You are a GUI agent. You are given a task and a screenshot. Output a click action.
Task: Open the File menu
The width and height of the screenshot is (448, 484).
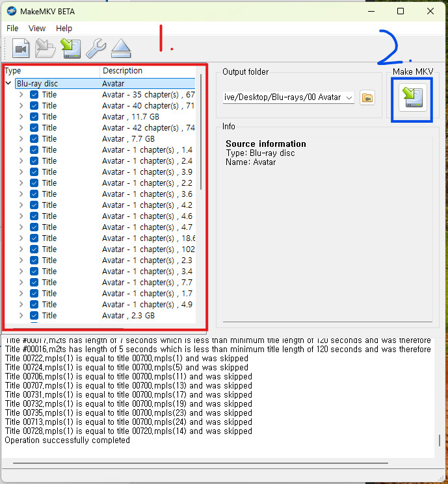tap(12, 29)
